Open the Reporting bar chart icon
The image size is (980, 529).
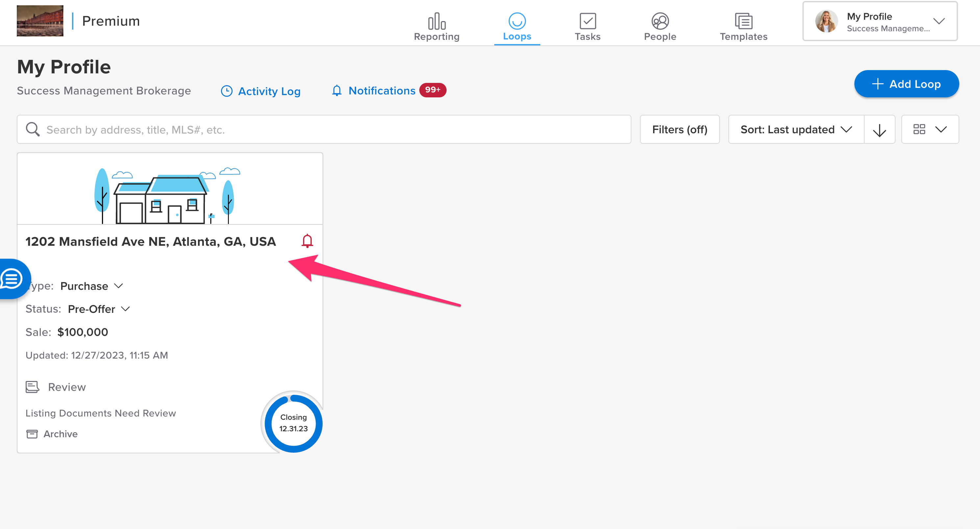(x=436, y=22)
